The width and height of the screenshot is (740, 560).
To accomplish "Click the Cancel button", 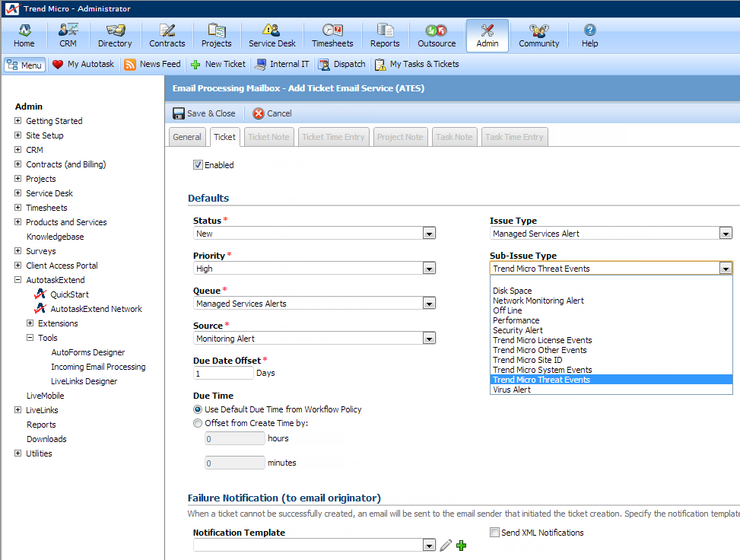I will (x=272, y=113).
